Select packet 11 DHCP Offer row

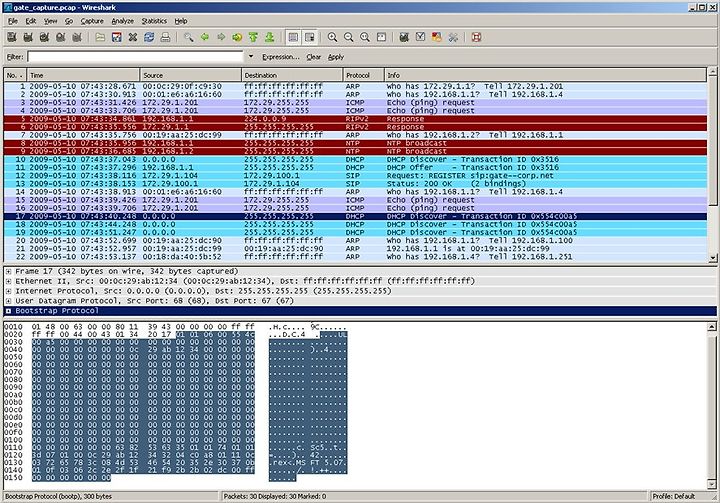(355, 168)
